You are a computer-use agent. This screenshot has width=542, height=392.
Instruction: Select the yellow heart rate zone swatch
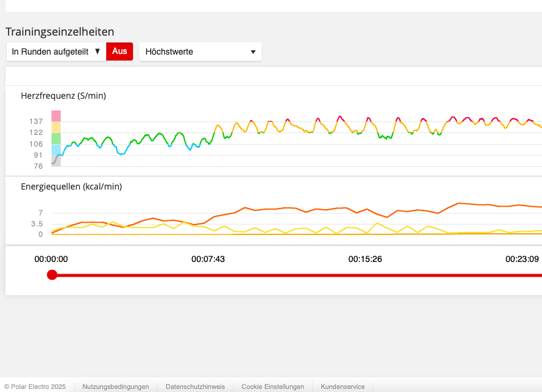(x=56, y=127)
